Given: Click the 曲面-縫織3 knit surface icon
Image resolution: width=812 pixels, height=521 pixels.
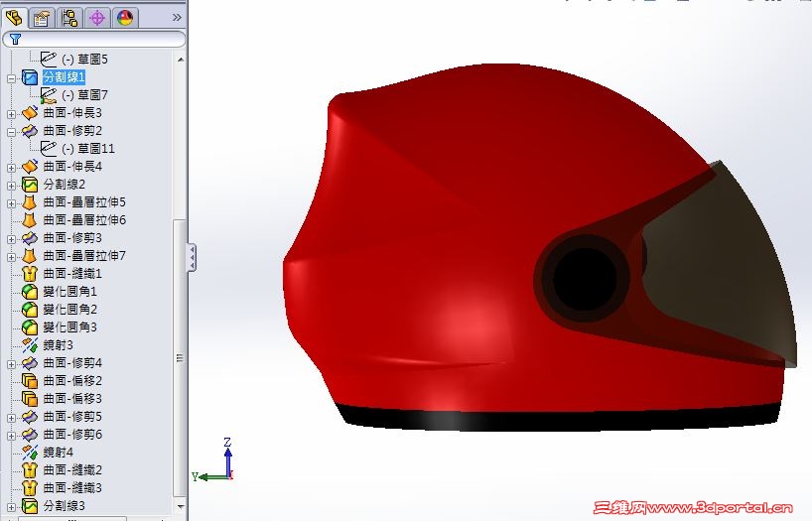Looking at the screenshot, I should [30, 488].
